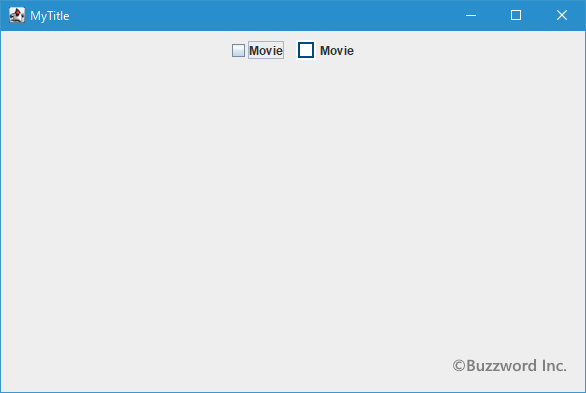The height and width of the screenshot is (393, 586).
Task: Check the large blue-bordered checkbox box
Action: coord(306,50)
